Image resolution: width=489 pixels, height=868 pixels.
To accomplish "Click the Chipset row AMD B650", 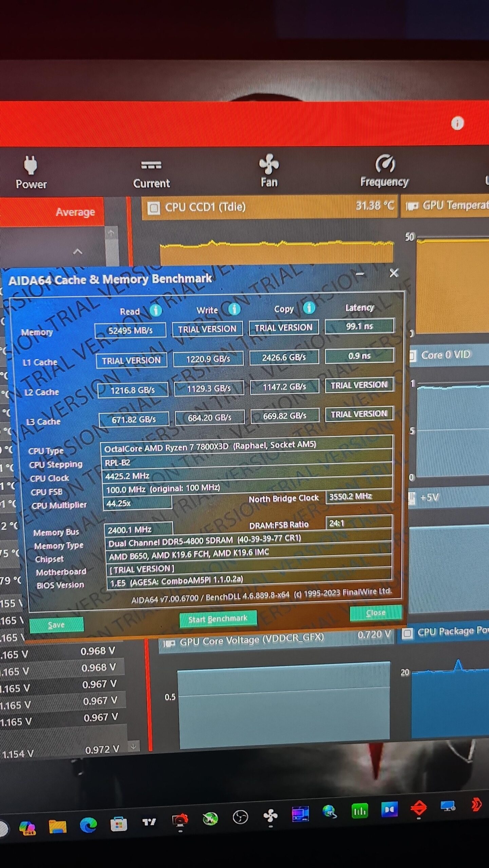I will tap(249, 554).
